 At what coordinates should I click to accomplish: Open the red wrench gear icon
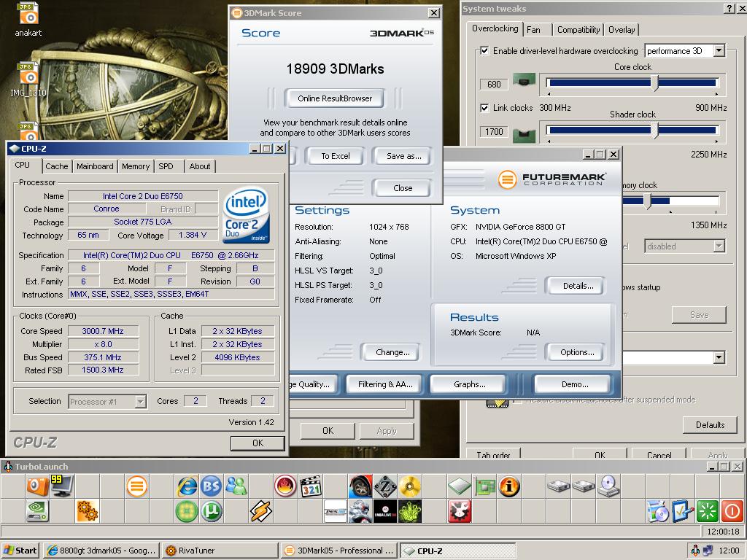pos(460,511)
